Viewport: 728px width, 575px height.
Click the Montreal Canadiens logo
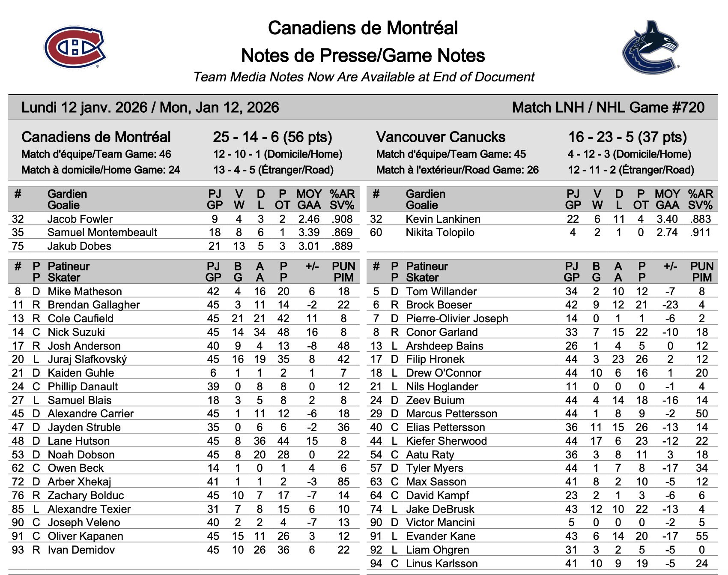(75, 48)
